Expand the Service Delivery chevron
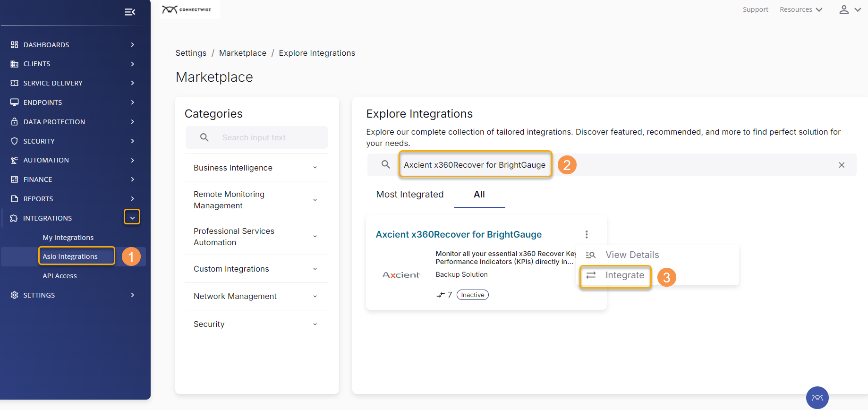 [x=133, y=83]
